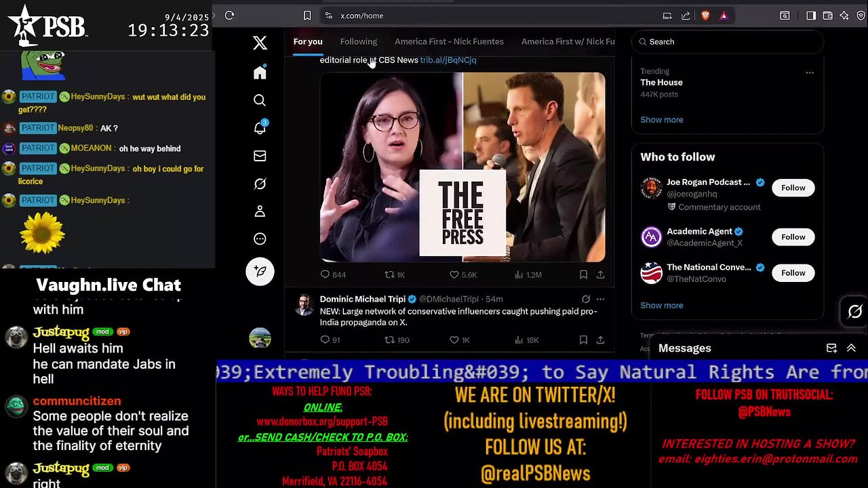Toggle the browser sidebar panel icon

pos(810,16)
